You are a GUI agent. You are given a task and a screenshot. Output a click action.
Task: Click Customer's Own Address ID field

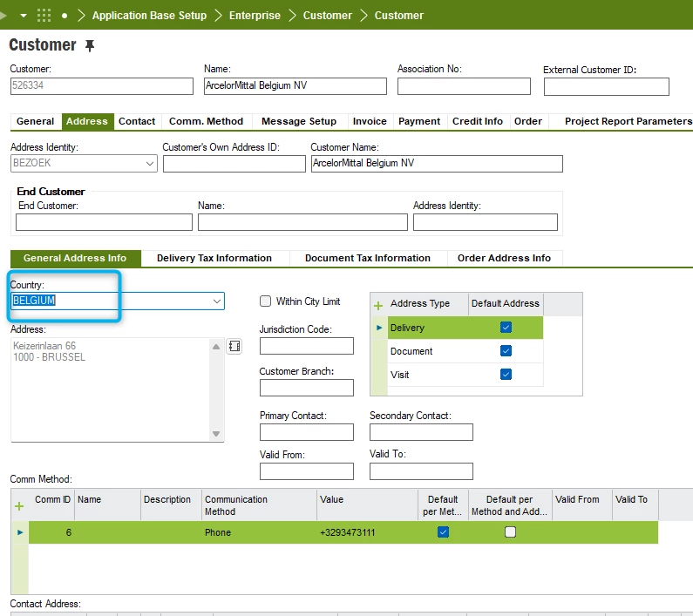pyautogui.click(x=234, y=164)
